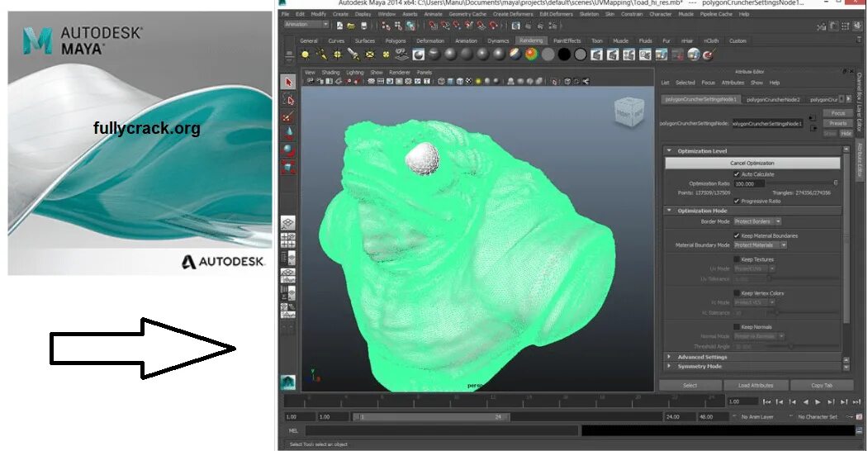Open the Border Mode Protect Borders dropdown
The height and width of the screenshot is (451, 868).
(757, 221)
